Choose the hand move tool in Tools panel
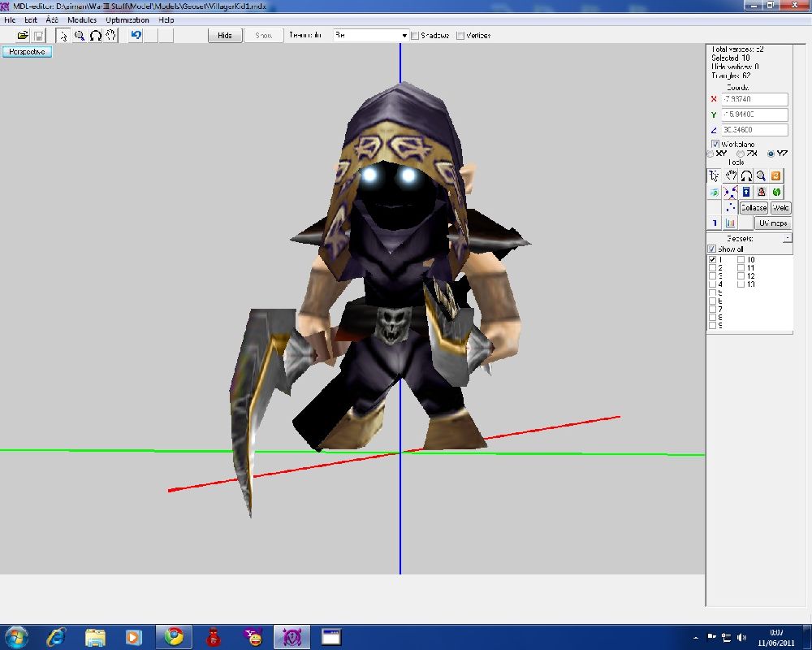The image size is (812, 650). click(x=730, y=175)
